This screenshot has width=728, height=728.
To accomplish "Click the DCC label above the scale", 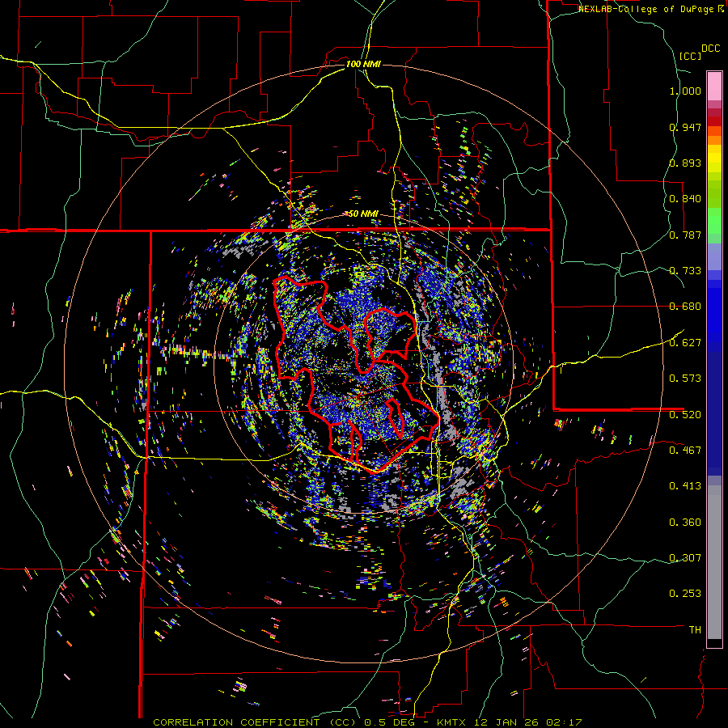I will click(710, 49).
